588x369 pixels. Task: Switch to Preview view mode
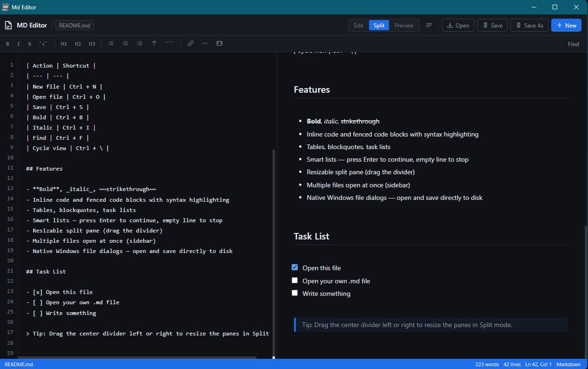click(x=404, y=26)
